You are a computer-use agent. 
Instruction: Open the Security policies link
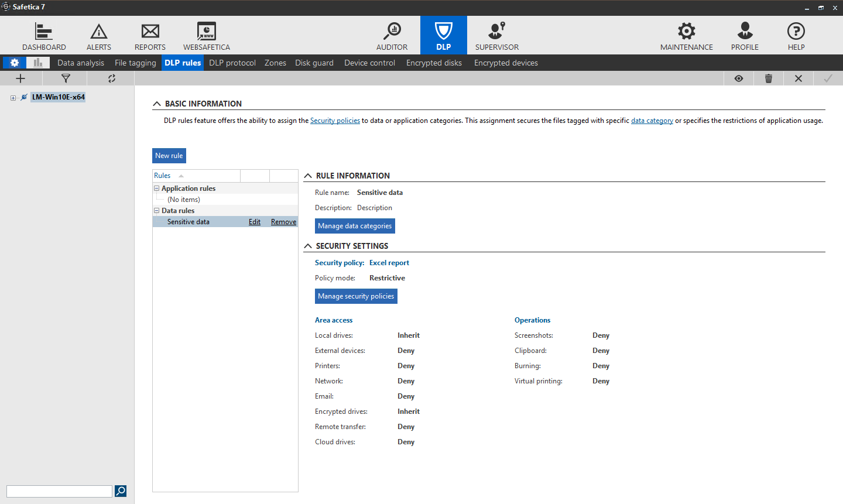coord(335,121)
